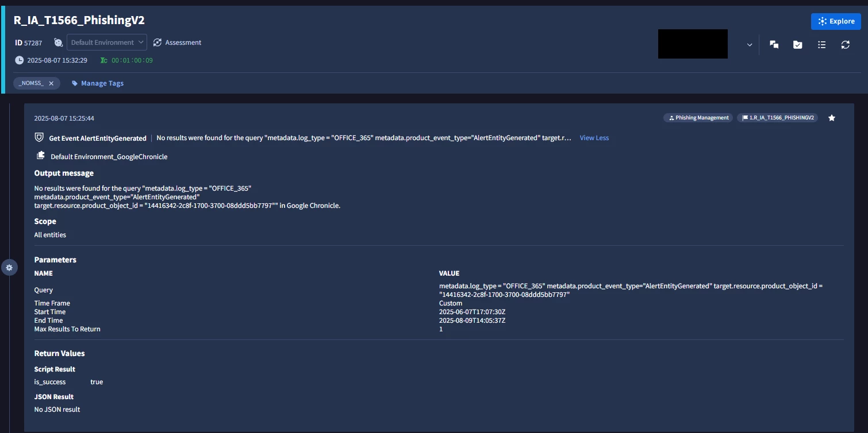This screenshot has height=433, width=868.
Task: Click the case title R_IA_T1566_PhishingV2
Action: [79, 20]
